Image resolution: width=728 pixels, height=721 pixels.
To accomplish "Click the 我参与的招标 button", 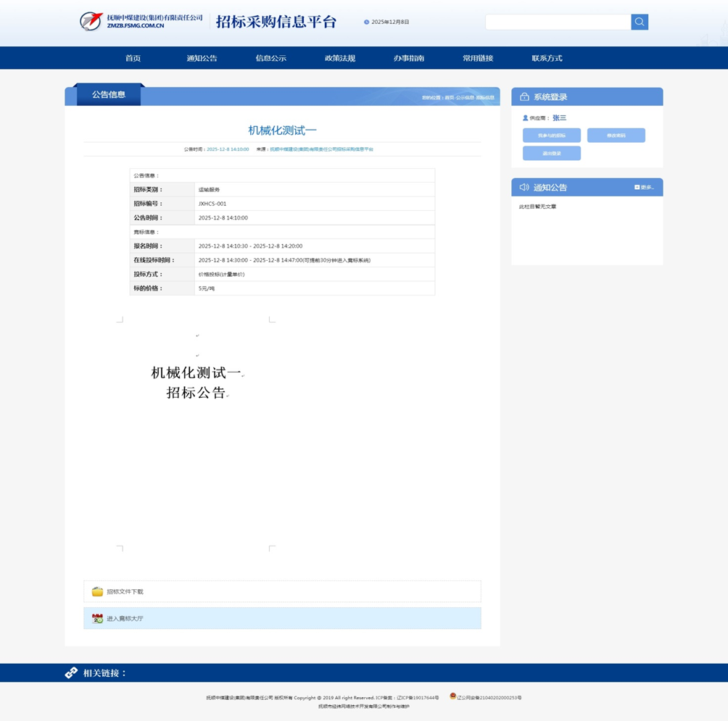I will pos(552,136).
